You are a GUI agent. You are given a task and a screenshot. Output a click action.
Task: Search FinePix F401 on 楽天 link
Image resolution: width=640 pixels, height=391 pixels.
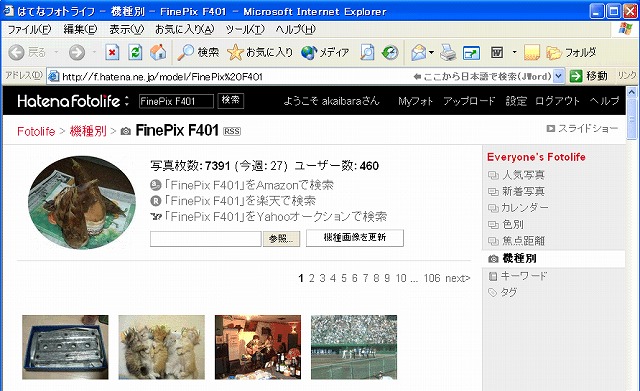pos(239,201)
